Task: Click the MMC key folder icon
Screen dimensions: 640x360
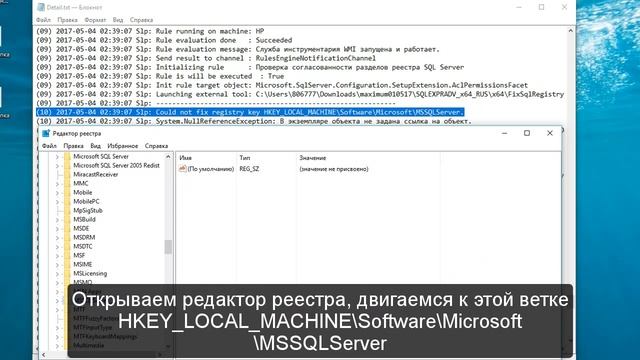Action: [67, 184]
